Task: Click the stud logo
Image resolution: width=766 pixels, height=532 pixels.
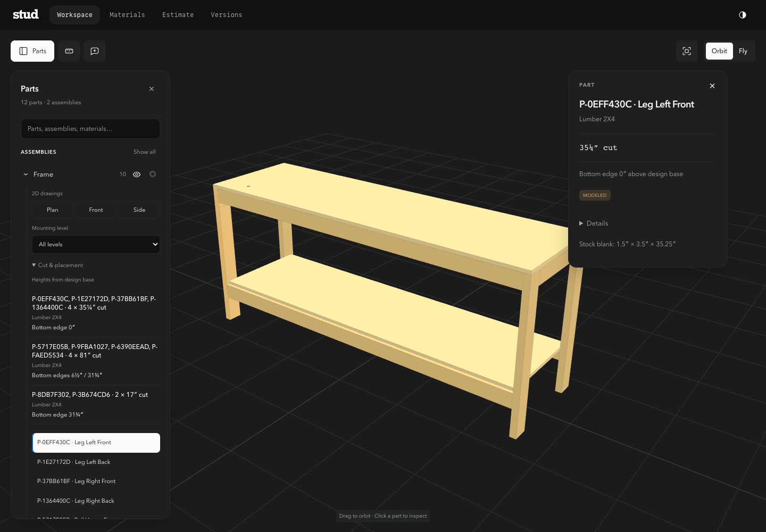Action: point(26,14)
